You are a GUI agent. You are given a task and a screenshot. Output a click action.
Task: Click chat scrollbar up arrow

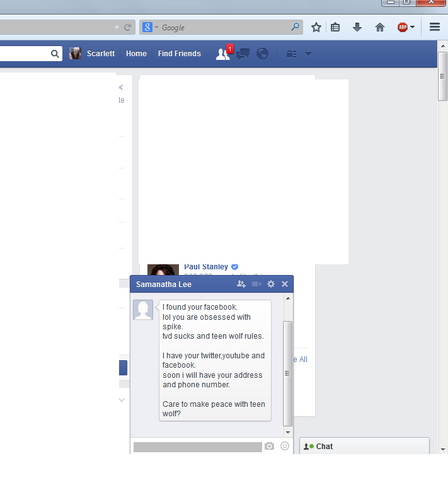click(288, 299)
